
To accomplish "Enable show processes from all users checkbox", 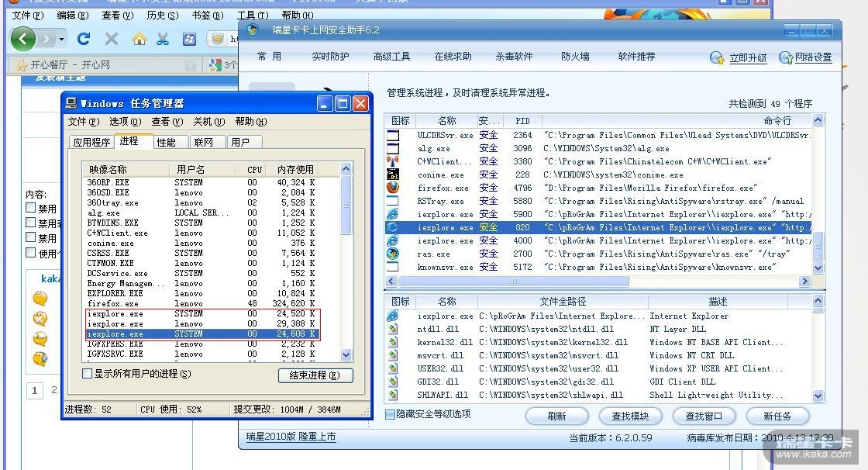I will pos(87,374).
